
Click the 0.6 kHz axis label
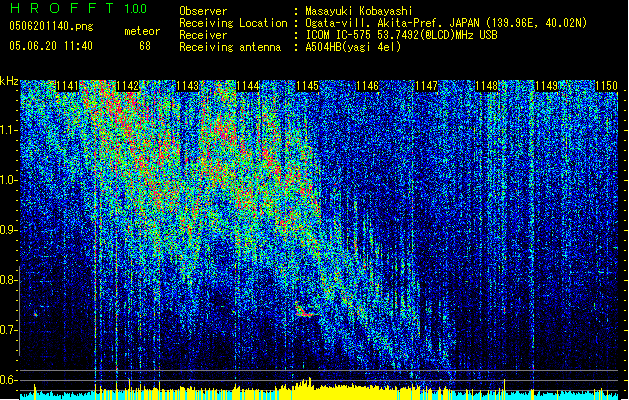(x=8, y=380)
